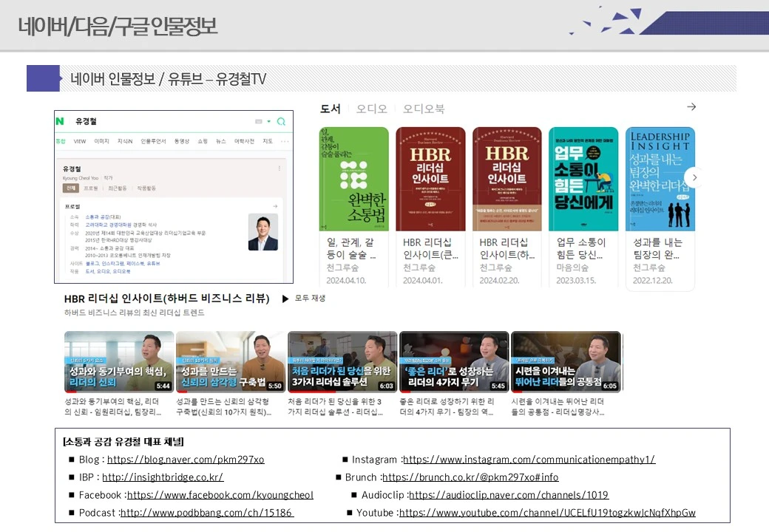Select the 전체 profile filter button
This screenshot has height=532, width=769.
click(x=71, y=188)
